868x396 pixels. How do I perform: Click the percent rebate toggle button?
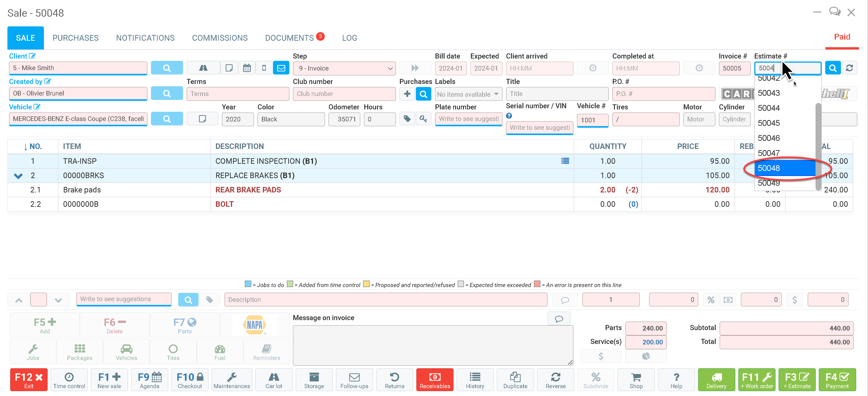[x=711, y=300]
